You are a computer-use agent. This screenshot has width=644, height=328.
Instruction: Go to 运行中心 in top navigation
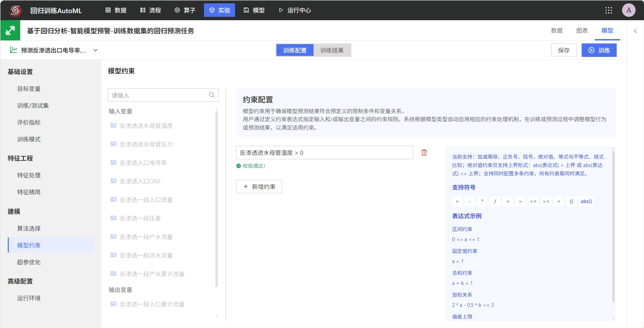295,10
